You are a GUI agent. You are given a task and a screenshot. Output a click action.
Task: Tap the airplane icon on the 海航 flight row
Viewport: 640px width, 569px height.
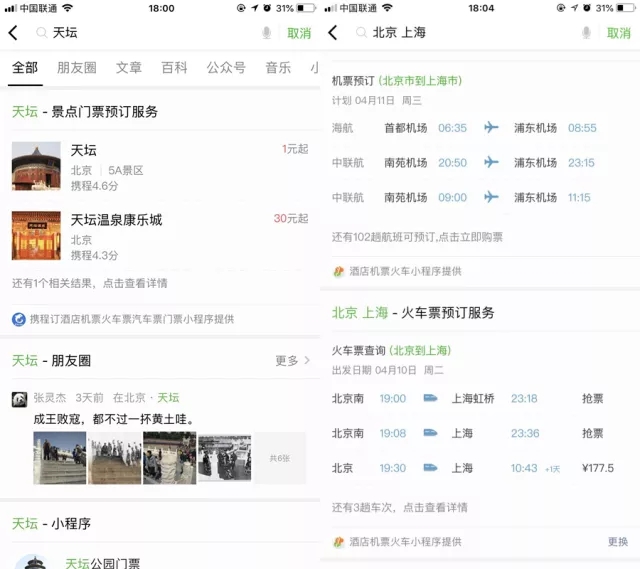click(491, 128)
